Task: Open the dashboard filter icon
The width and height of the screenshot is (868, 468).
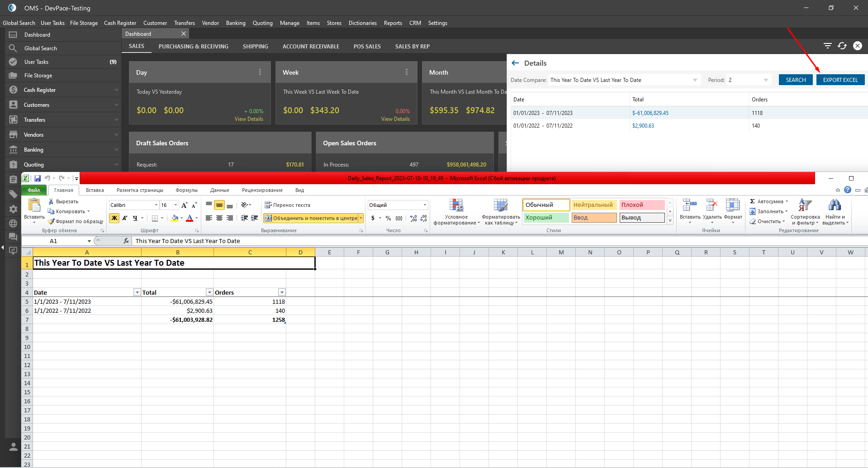Action: (x=827, y=46)
